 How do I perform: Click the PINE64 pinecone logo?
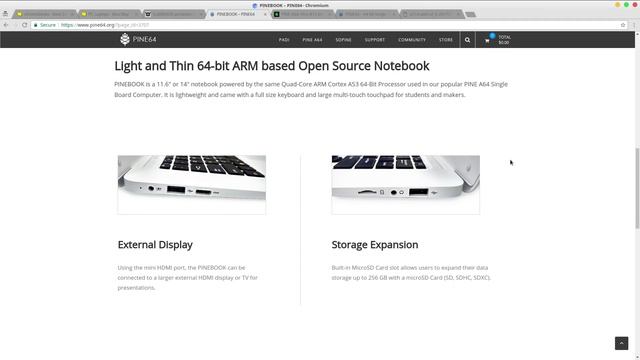(x=124, y=39)
